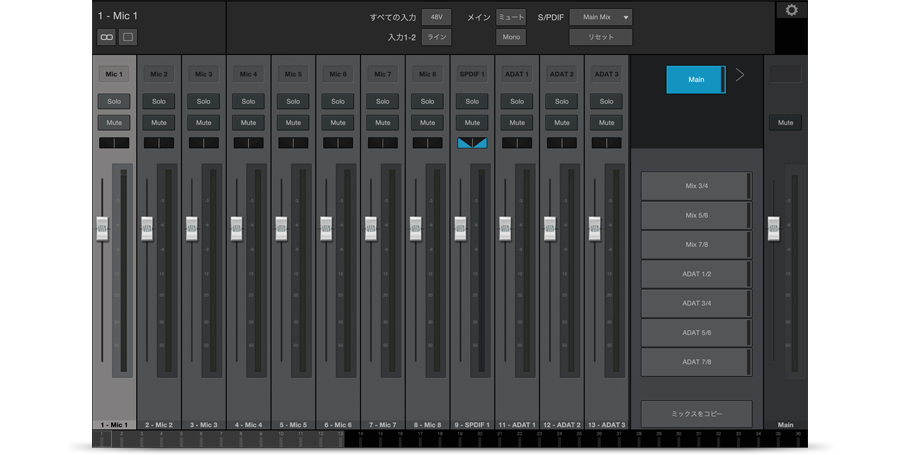Screen dimensions: 900x455
Task: Mute the Mic 1 channel
Action: pyautogui.click(x=114, y=123)
